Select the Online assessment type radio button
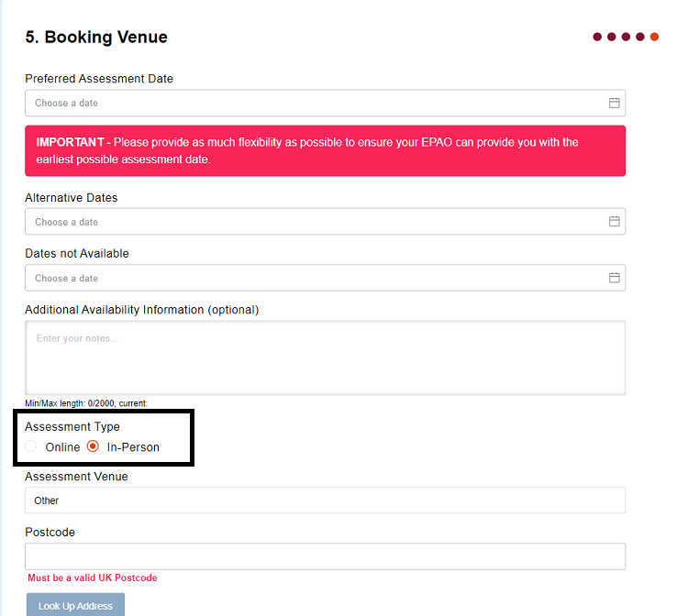The height and width of the screenshot is (616, 688). [x=32, y=447]
